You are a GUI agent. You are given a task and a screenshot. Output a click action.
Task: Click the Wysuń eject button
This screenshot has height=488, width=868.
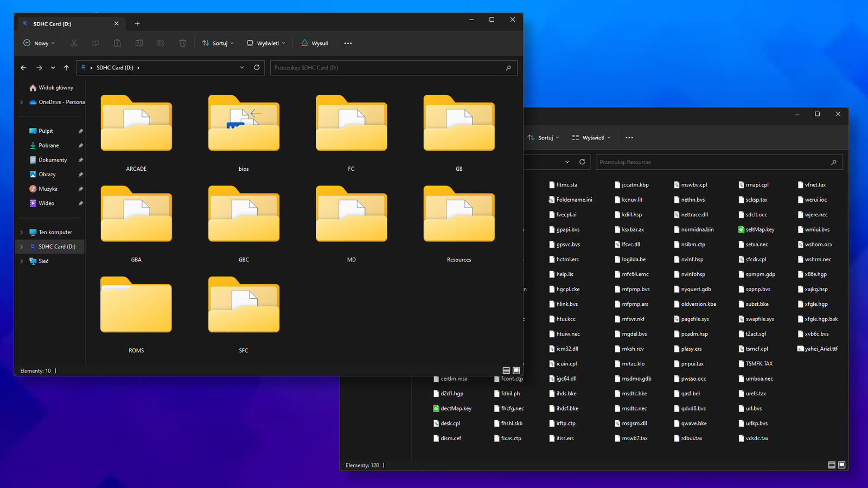point(315,43)
